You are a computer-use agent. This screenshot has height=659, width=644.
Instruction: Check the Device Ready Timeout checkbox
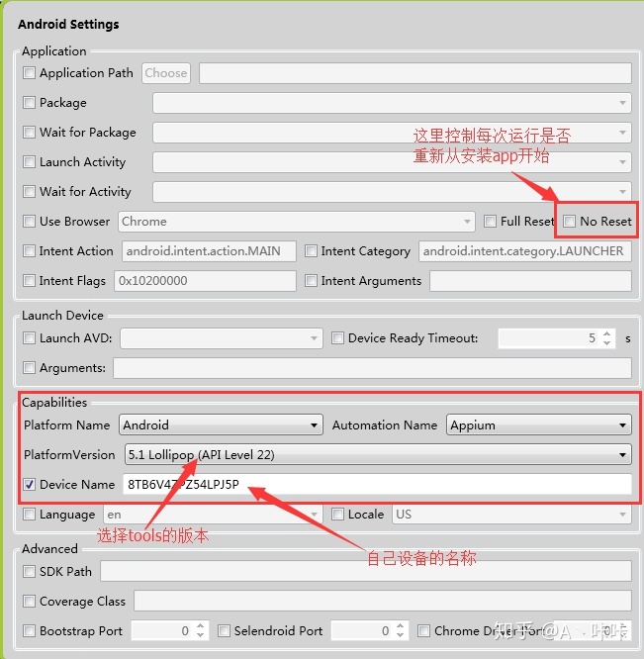[337, 337]
